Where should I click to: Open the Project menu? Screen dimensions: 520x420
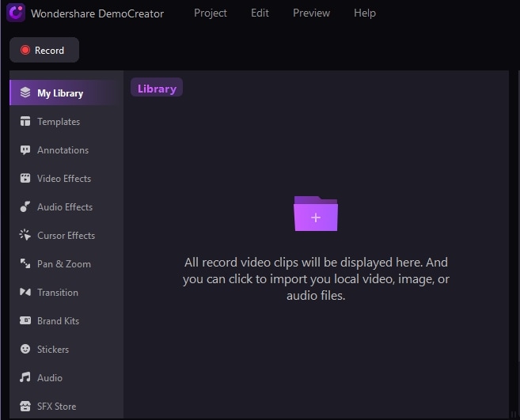[211, 13]
